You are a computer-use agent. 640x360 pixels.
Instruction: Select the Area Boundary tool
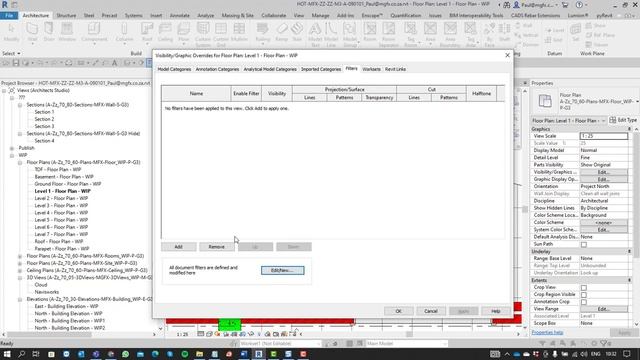[x=450, y=33]
